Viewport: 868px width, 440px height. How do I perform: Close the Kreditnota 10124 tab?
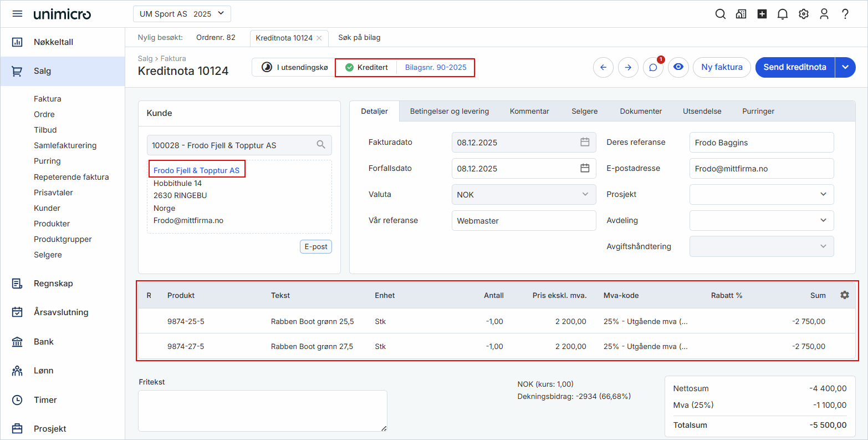click(x=319, y=38)
